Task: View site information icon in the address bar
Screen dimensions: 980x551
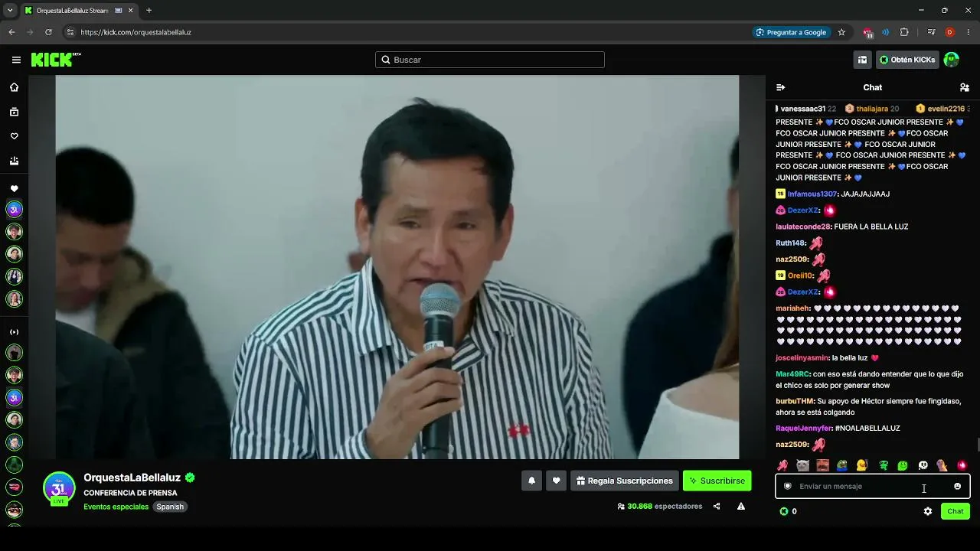Action: point(70,32)
